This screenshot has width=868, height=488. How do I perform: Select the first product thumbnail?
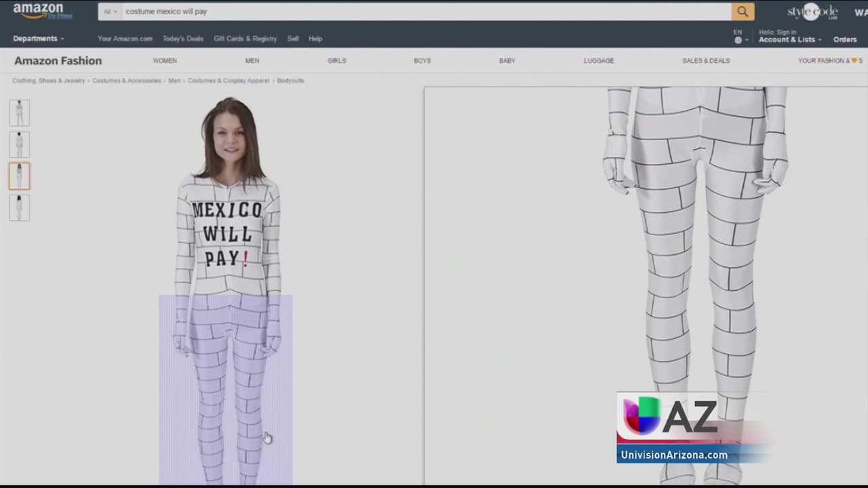coord(19,113)
